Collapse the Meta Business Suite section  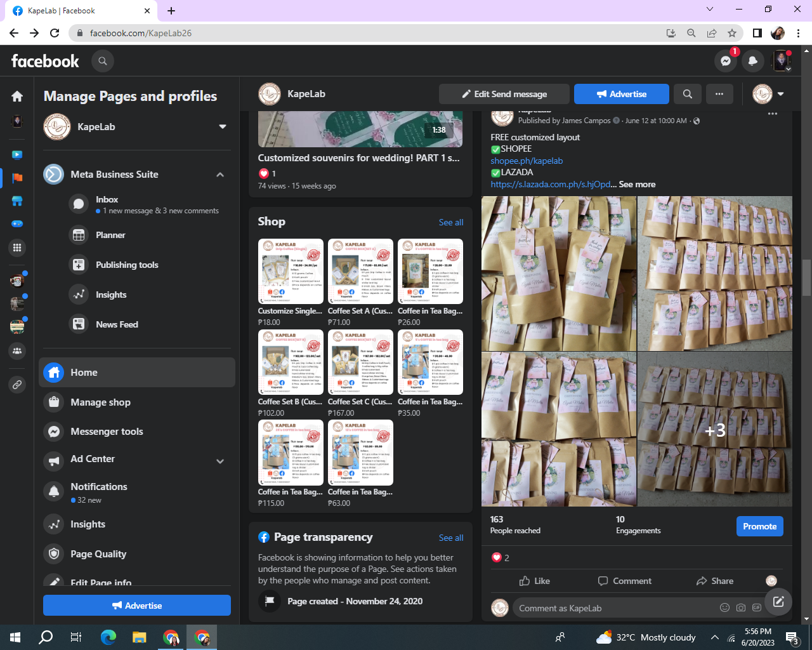click(x=220, y=175)
